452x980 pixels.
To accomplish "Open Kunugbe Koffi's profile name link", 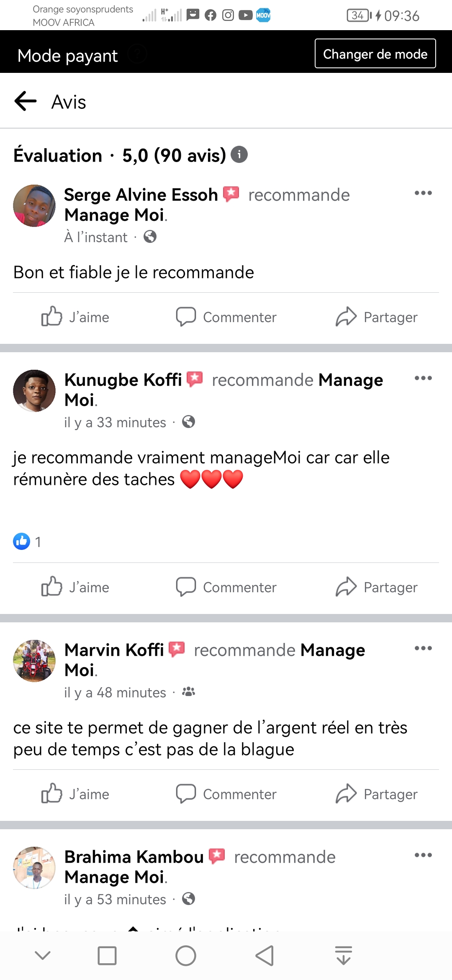I will (x=123, y=380).
